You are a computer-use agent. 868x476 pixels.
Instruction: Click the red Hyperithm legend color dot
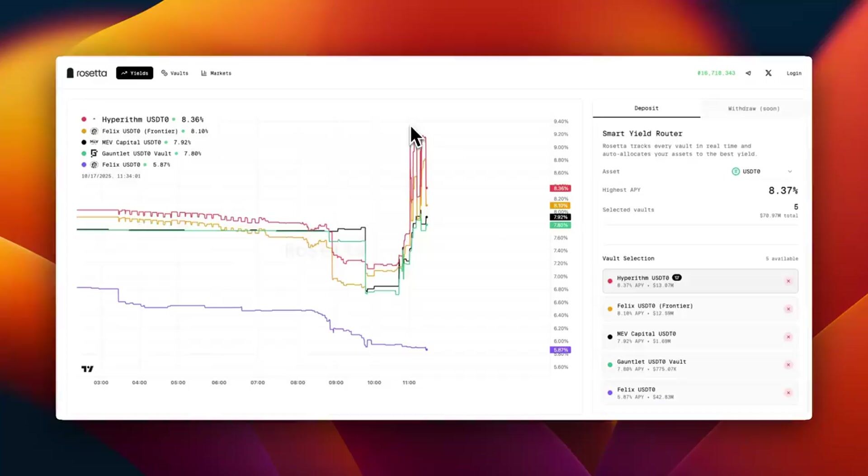click(84, 119)
